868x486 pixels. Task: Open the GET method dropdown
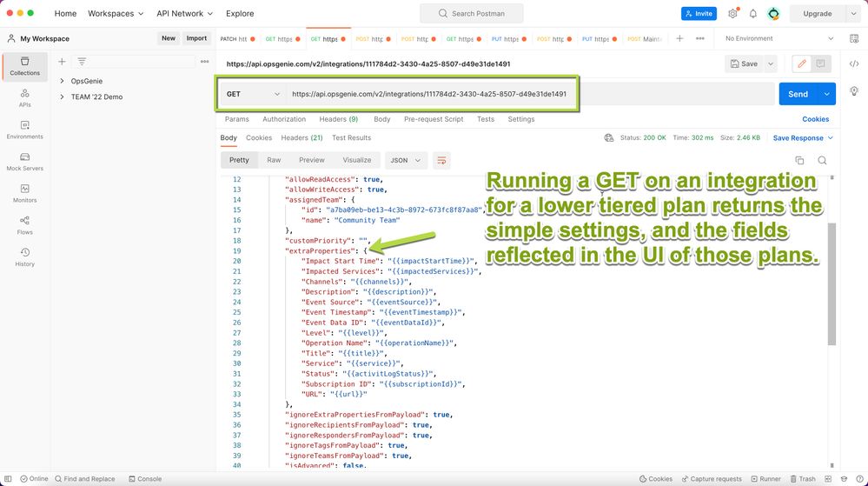tap(253, 94)
